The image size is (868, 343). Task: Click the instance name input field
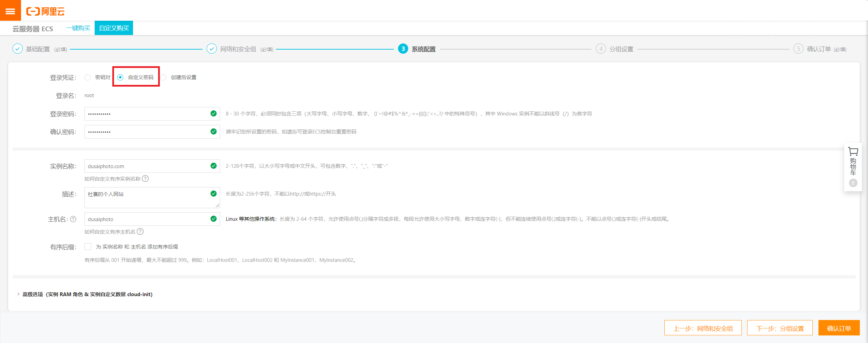[146, 166]
